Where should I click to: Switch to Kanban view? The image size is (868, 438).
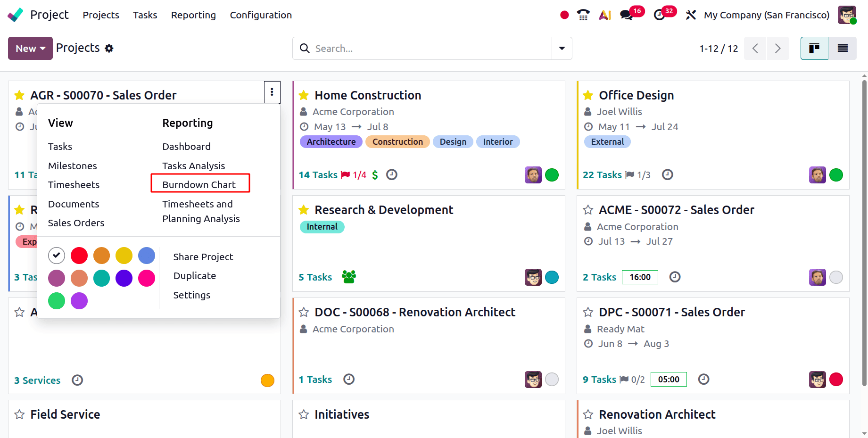click(814, 48)
